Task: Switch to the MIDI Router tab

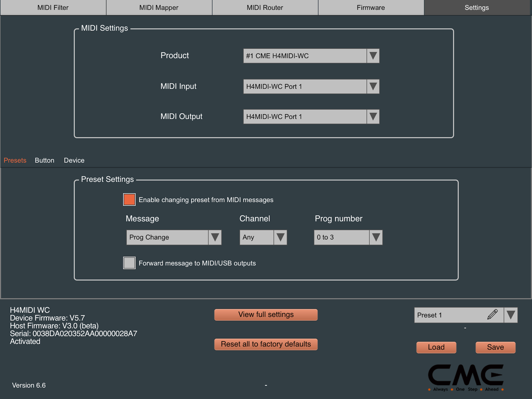Action: click(x=265, y=7)
